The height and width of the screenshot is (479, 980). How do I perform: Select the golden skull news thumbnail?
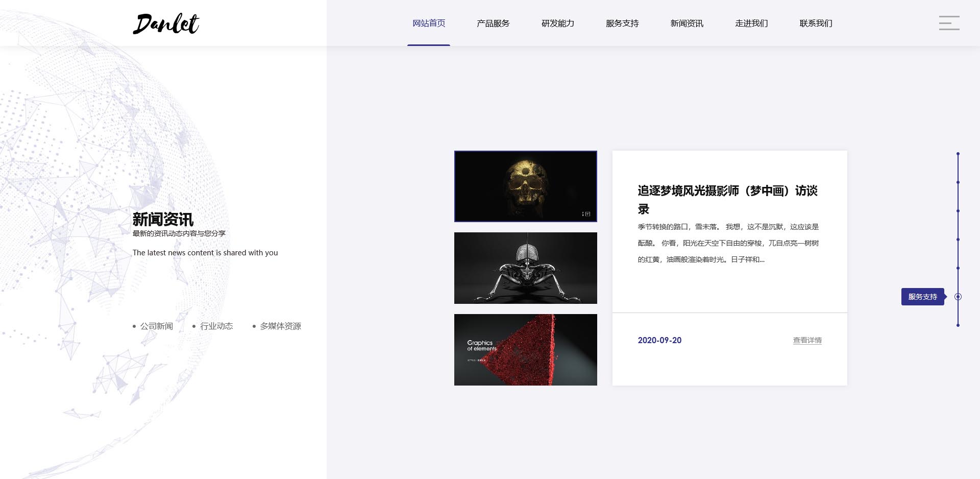pos(525,186)
